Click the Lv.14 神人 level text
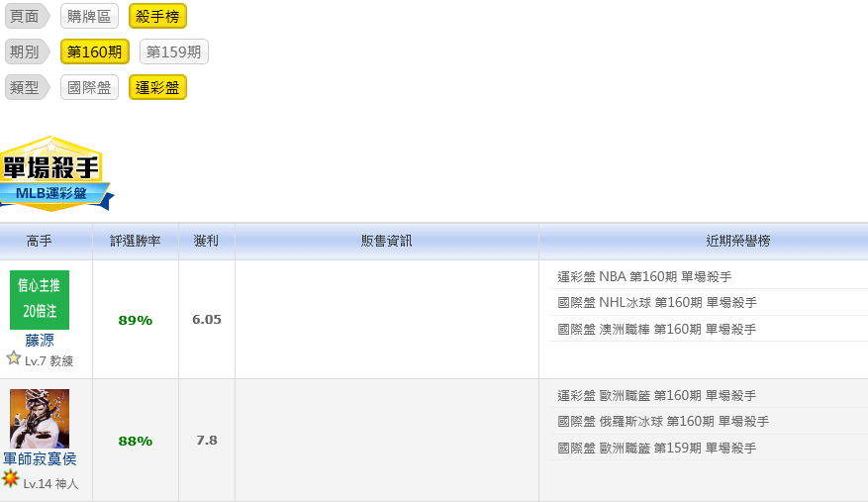868x502 pixels. point(50,484)
